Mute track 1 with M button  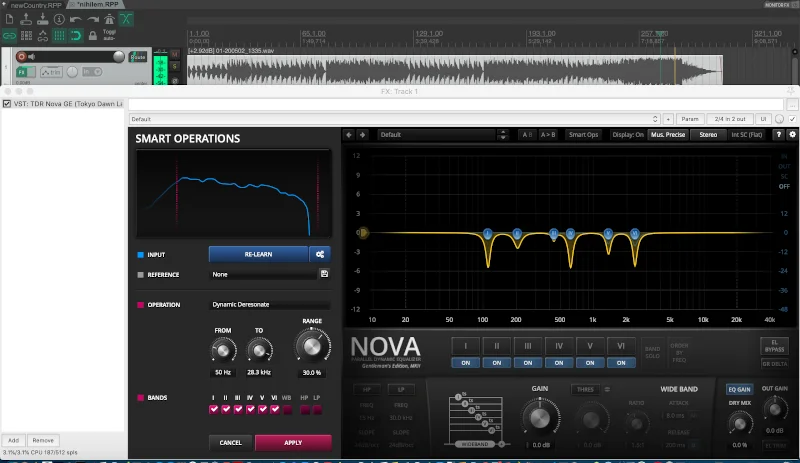click(x=175, y=55)
